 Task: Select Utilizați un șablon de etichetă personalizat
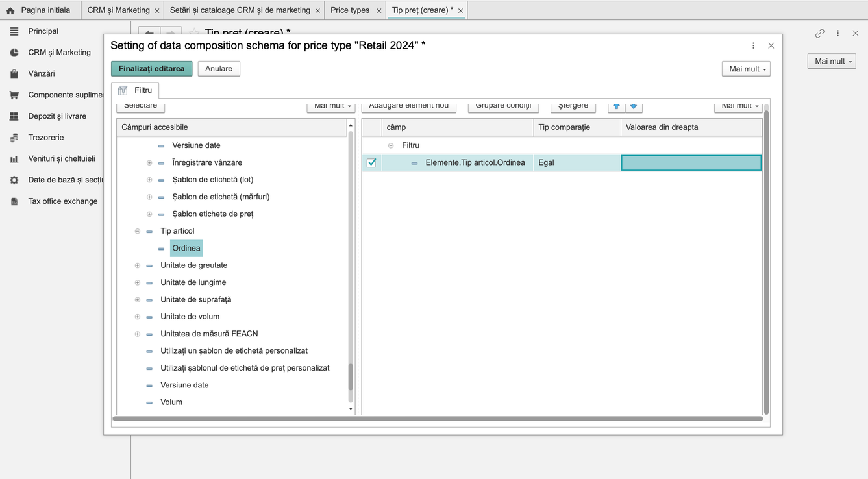234,351
